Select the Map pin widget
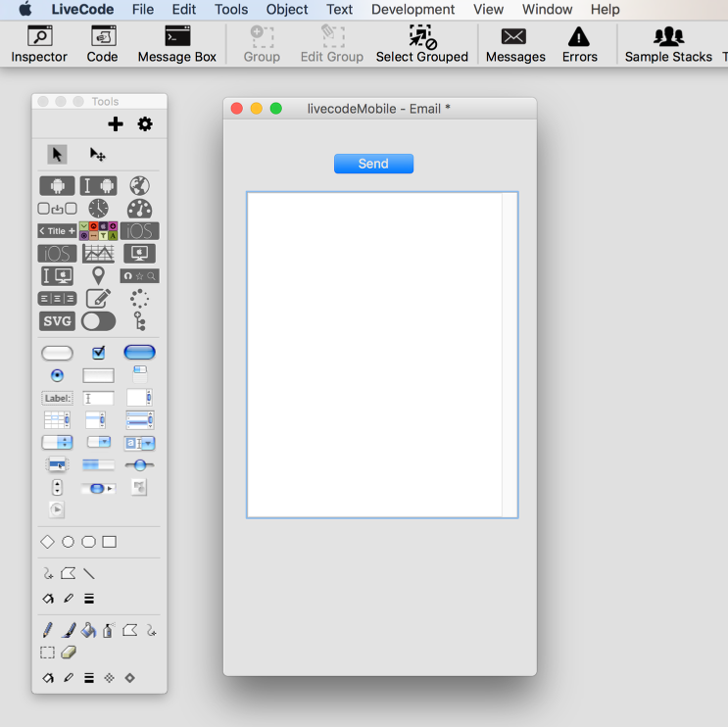The height and width of the screenshot is (727, 728). 98,275
